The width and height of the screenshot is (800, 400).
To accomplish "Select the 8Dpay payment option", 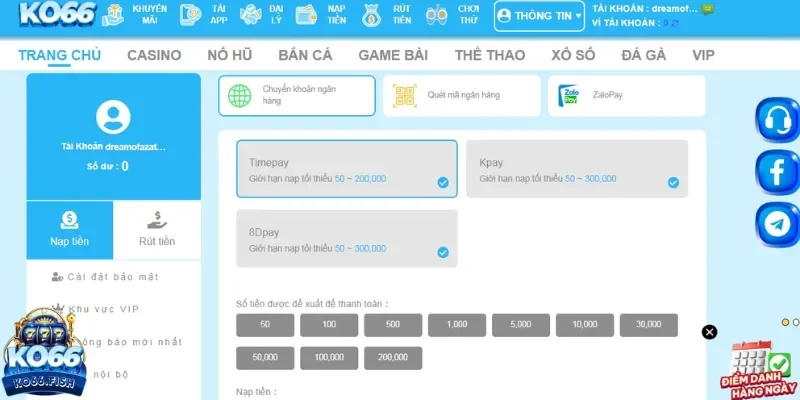I will (346, 238).
